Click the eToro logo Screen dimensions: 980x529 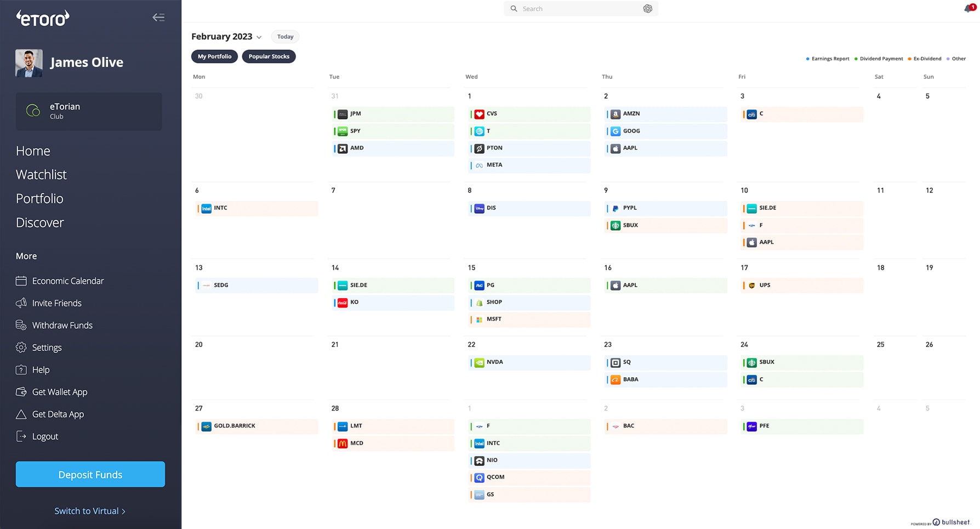pyautogui.click(x=43, y=18)
